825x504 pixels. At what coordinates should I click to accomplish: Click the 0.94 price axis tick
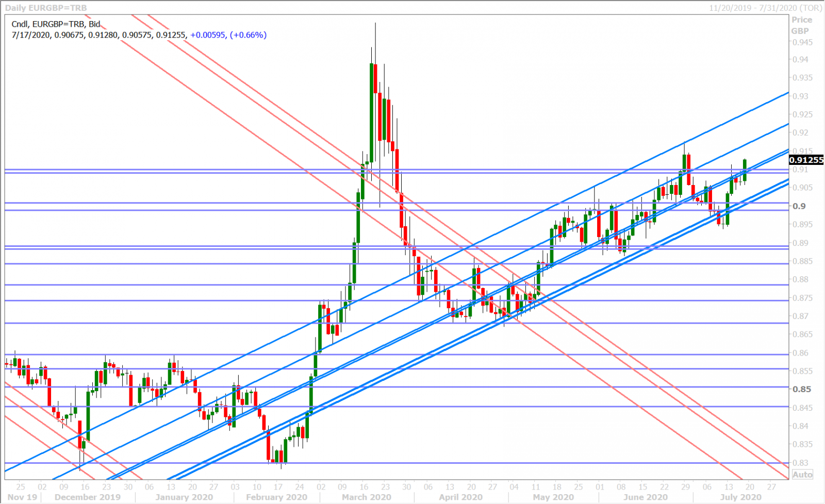(x=801, y=59)
